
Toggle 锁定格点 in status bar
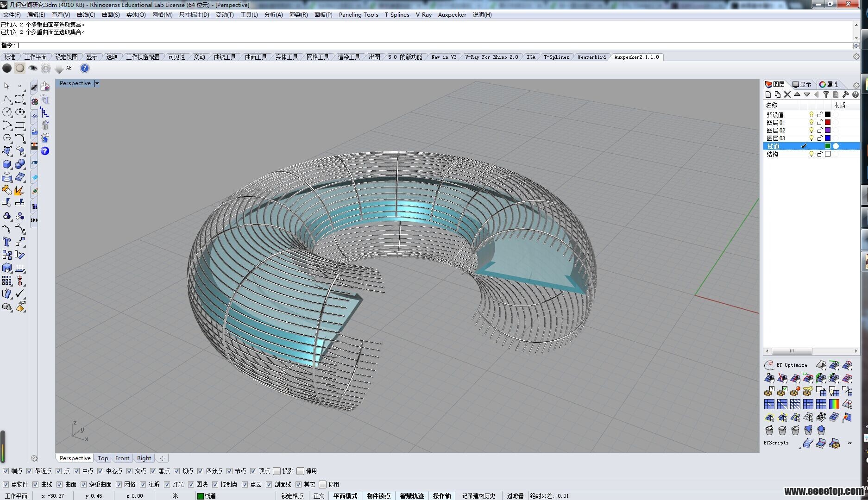click(292, 496)
